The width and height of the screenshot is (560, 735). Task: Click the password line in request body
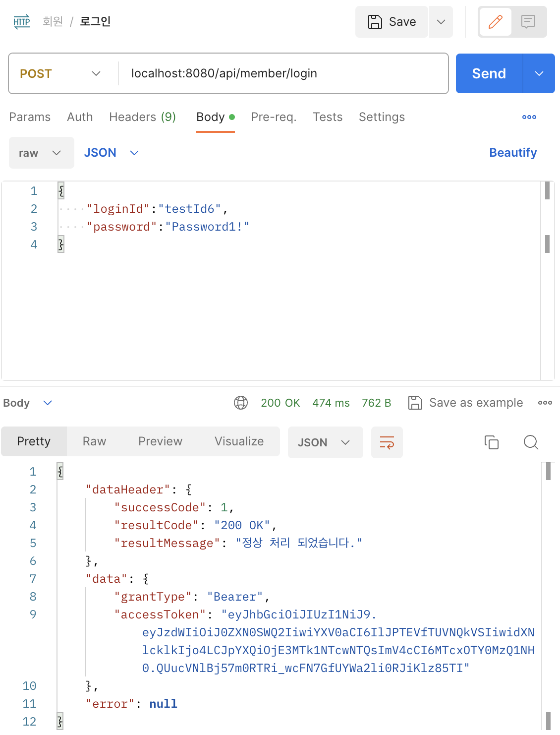168,227
